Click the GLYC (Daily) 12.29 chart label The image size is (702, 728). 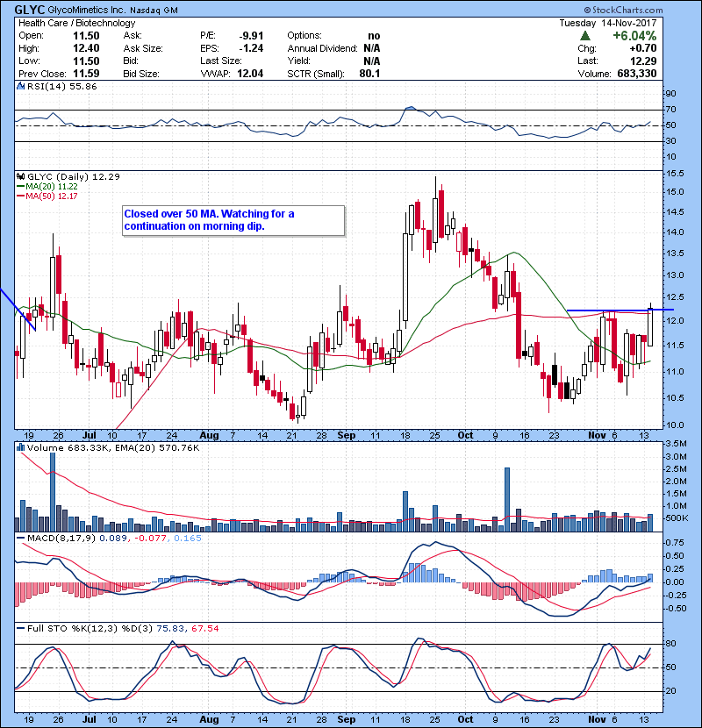coord(74,177)
